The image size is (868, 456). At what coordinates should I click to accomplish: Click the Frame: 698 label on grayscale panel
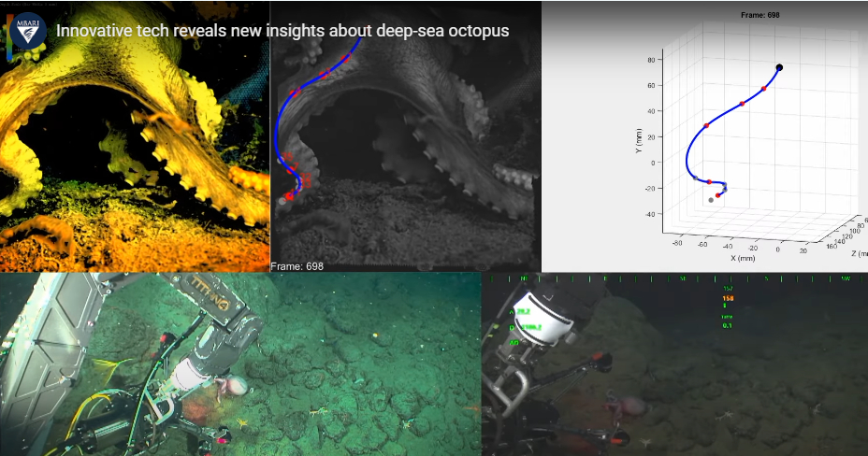(297, 266)
